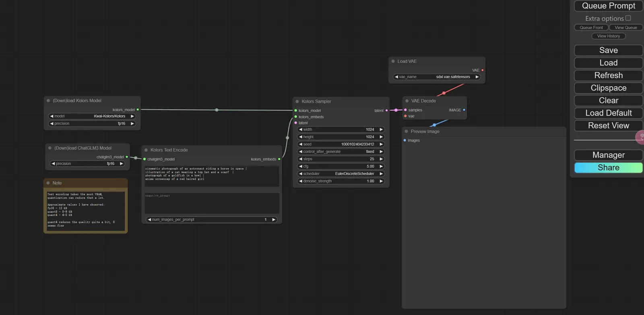Click the kolors_embeds output port on Text Encode
This screenshot has width=644, height=315.
coord(279,159)
